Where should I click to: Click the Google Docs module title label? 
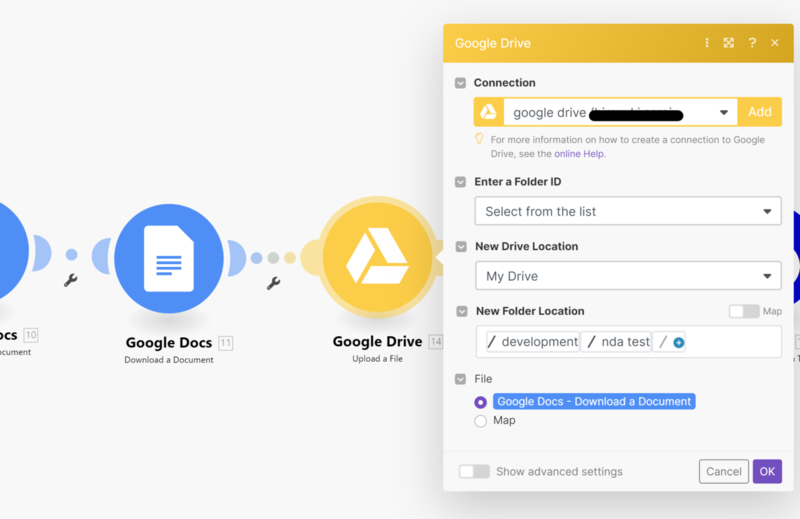(169, 342)
